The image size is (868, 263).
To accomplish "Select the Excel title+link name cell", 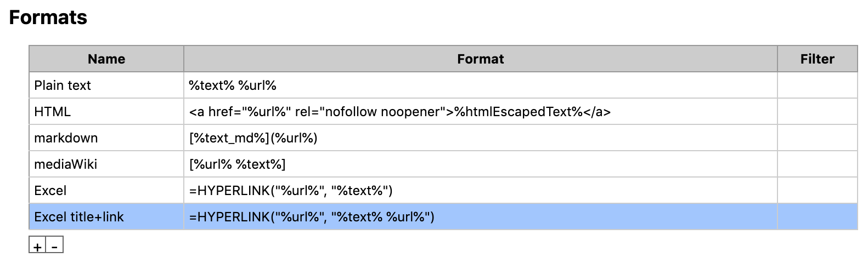I will point(79,217).
